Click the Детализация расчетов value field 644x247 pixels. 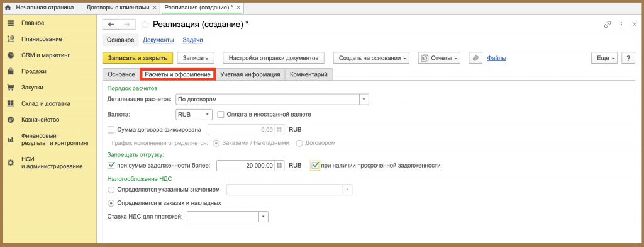click(x=268, y=100)
